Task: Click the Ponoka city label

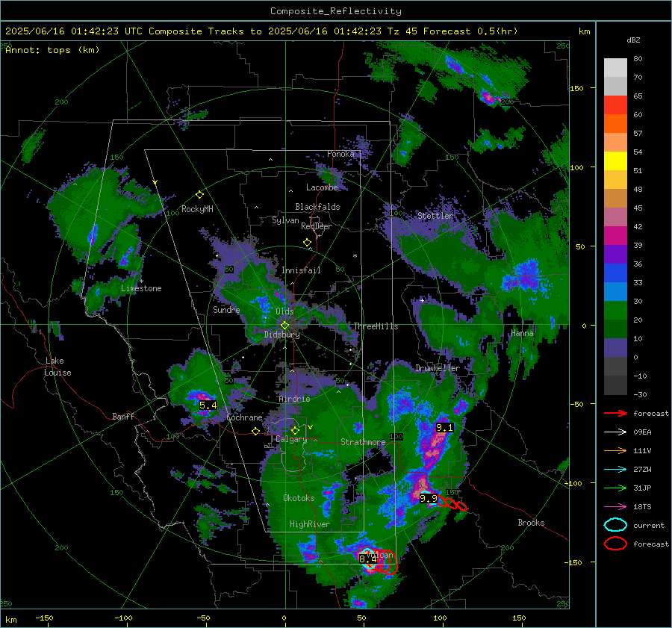Action: tap(340, 154)
